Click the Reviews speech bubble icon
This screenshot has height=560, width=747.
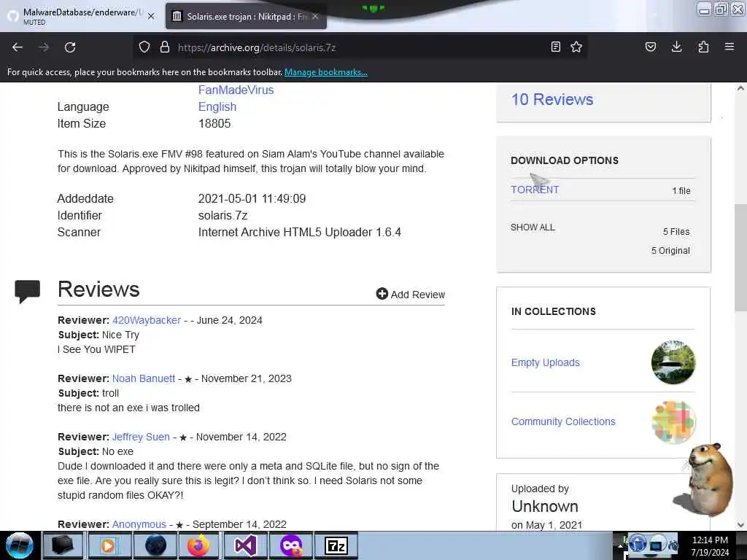pos(28,292)
